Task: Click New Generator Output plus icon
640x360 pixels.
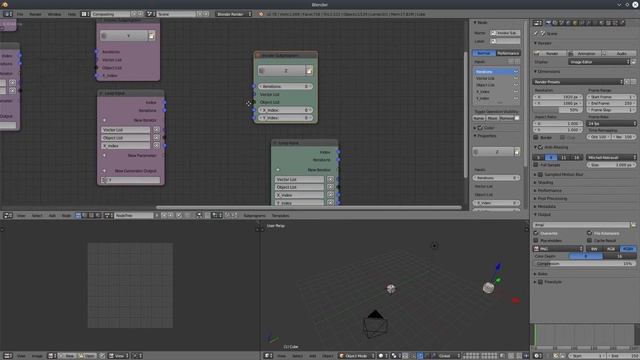Action: pos(104,171)
